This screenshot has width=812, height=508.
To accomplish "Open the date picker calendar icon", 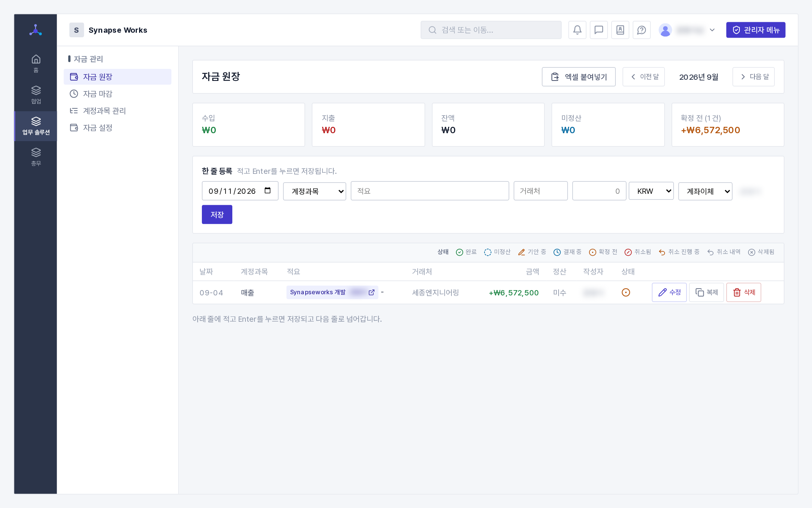I will tap(268, 190).
